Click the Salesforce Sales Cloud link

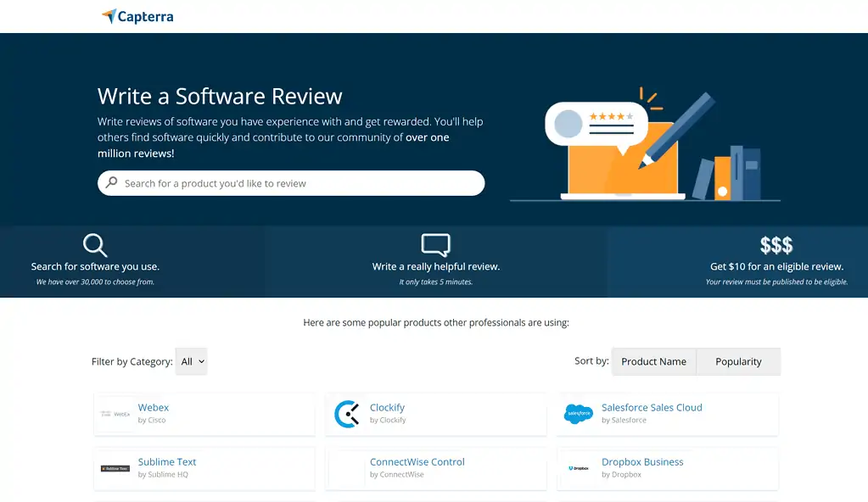[652, 407]
